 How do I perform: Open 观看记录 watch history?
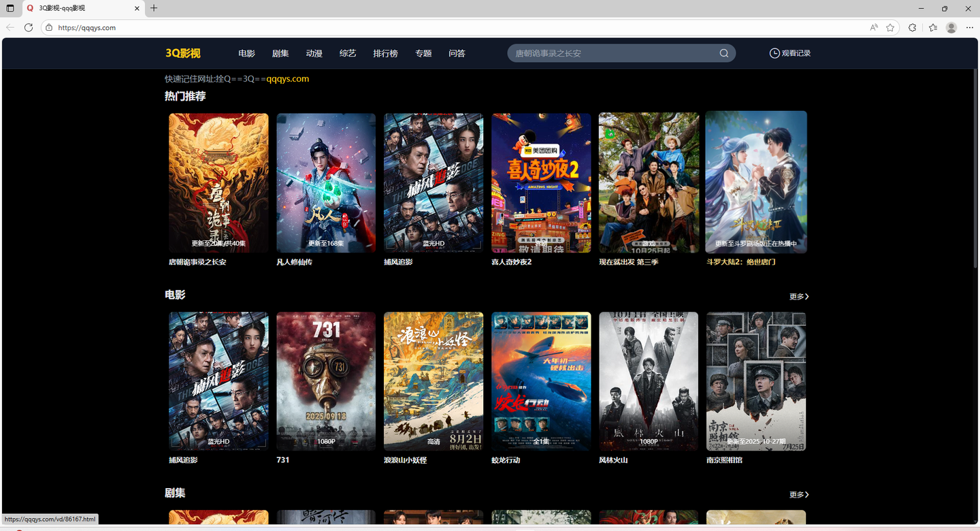pos(790,53)
